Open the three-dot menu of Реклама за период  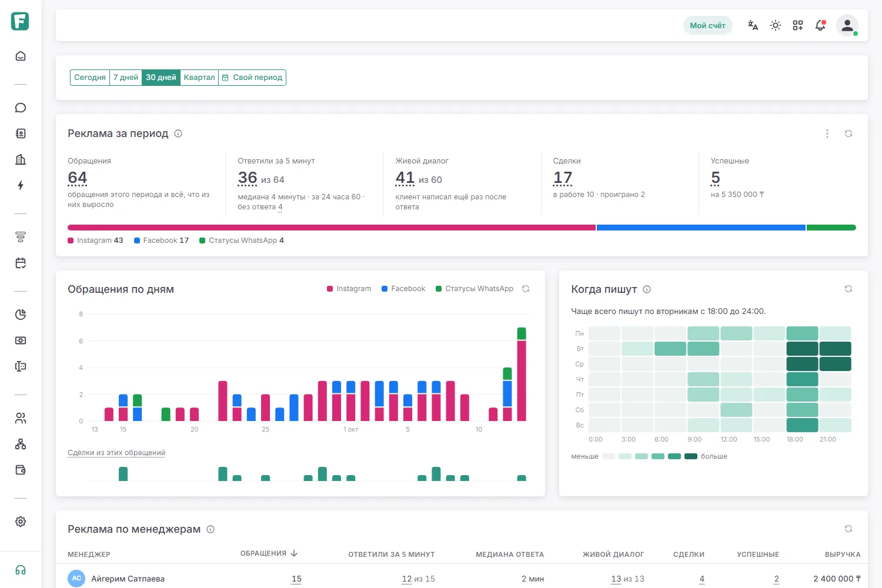click(x=827, y=133)
